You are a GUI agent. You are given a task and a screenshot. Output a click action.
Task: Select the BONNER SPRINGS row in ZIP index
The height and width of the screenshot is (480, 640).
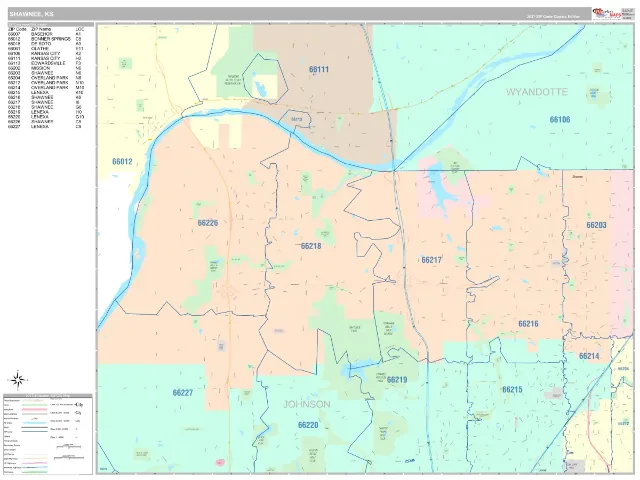[x=46, y=39]
